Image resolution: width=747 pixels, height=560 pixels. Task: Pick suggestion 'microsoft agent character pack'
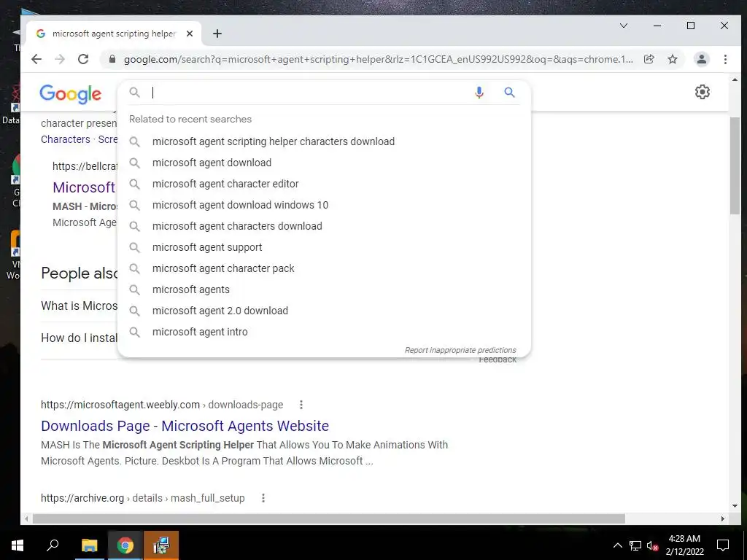[x=324, y=268]
